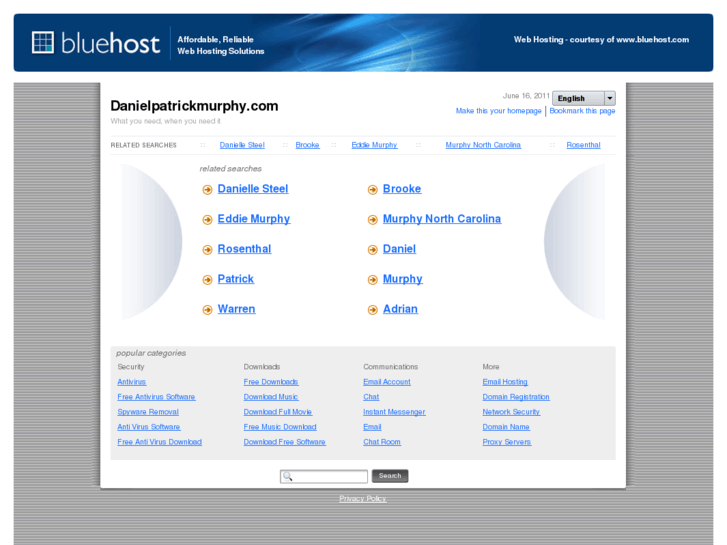
Task: Click the arrow bullet next to Warren
Action: [x=207, y=310]
